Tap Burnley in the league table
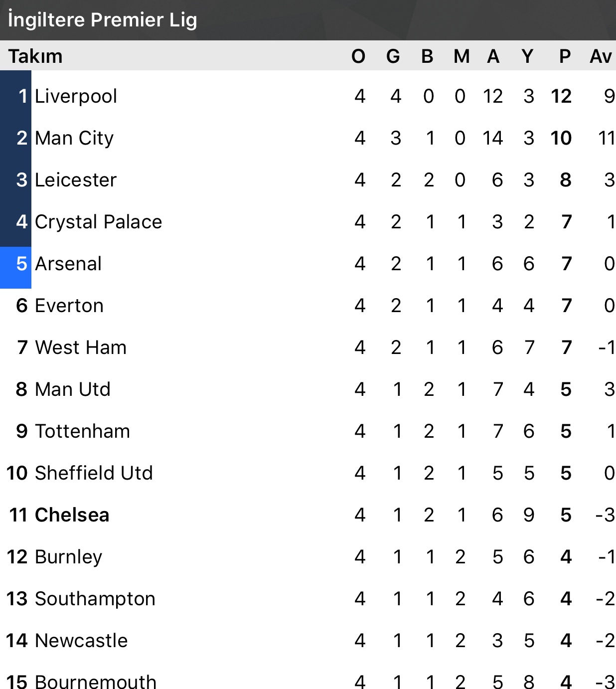Image resolution: width=616 pixels, height=689 pixels. pos(69,557)
